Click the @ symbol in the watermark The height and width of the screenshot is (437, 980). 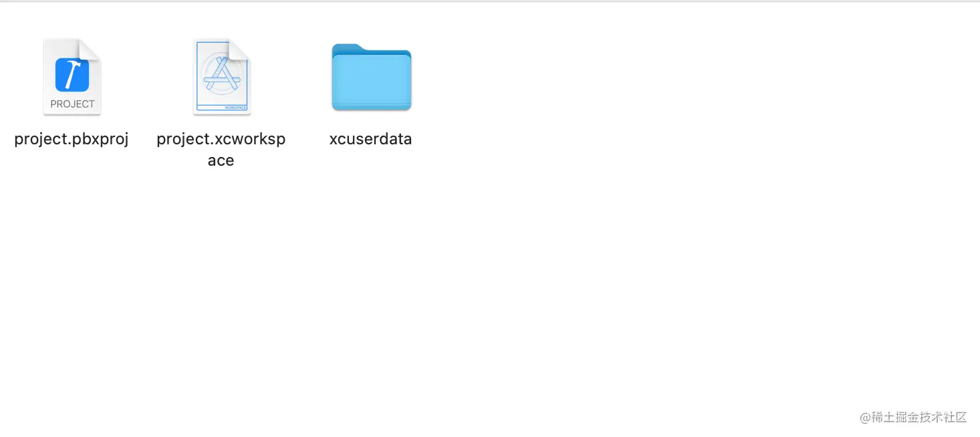[866, 418]
